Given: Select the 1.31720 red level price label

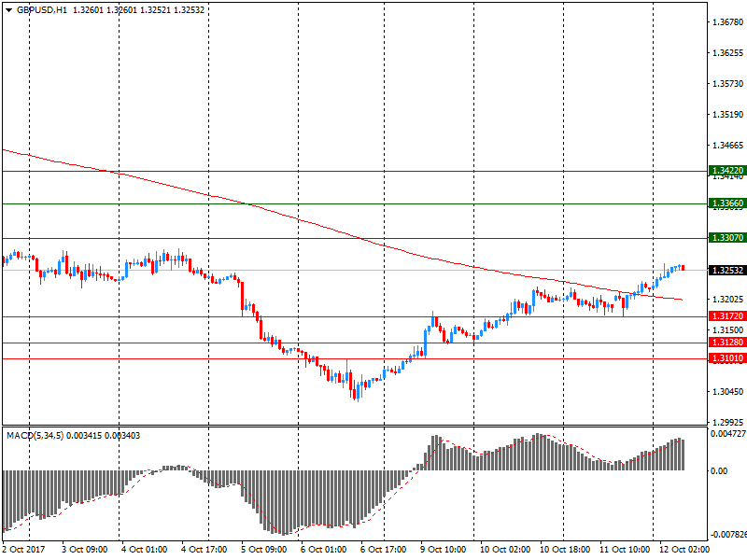Looking at the screenshot, I should click(727, 316).
